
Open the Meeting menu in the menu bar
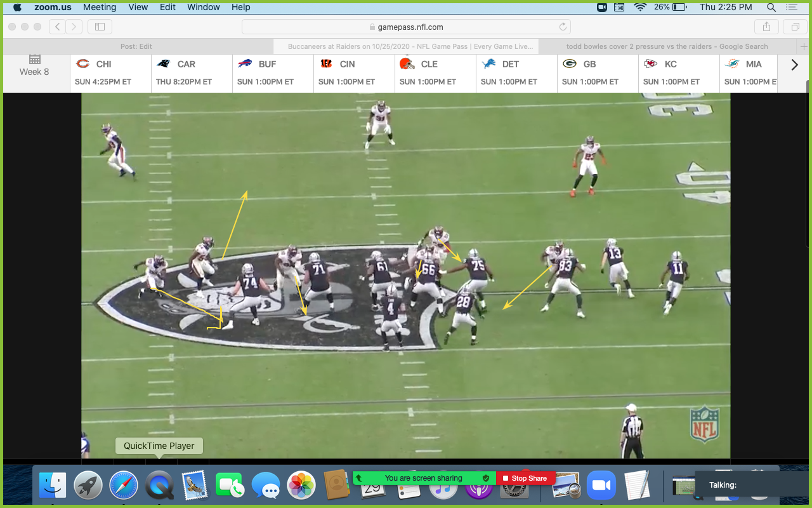click(100, 7)
